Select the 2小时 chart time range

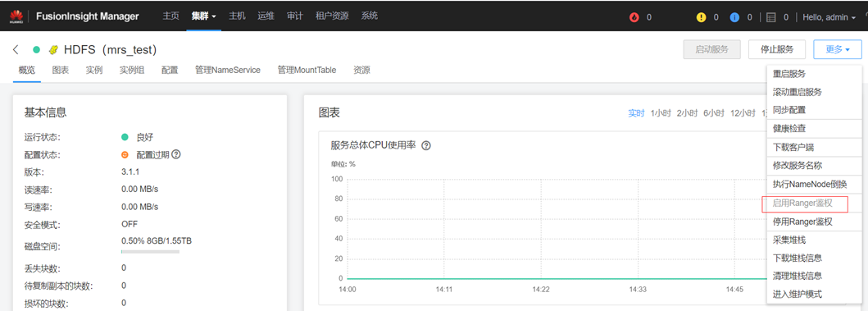[x=688, y=113]
